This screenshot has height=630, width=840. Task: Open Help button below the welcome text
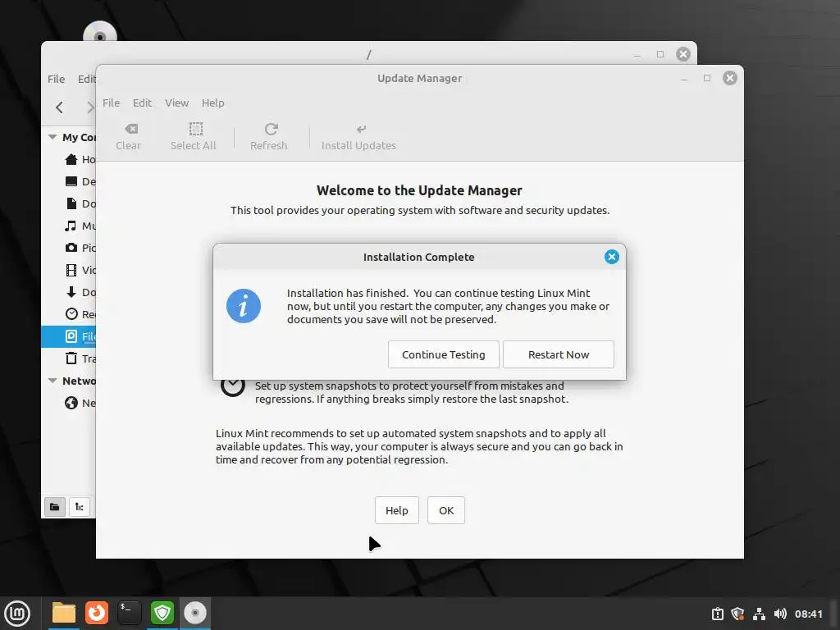coord(396,510)
